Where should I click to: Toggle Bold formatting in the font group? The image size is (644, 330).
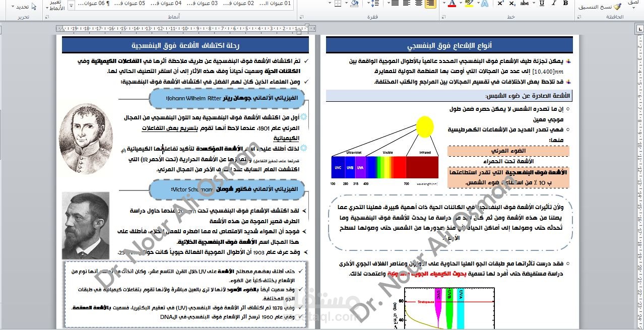point(566,3)
